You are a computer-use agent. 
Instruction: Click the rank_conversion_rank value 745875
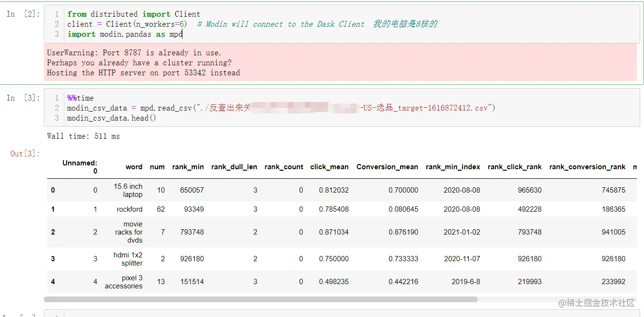614,190
